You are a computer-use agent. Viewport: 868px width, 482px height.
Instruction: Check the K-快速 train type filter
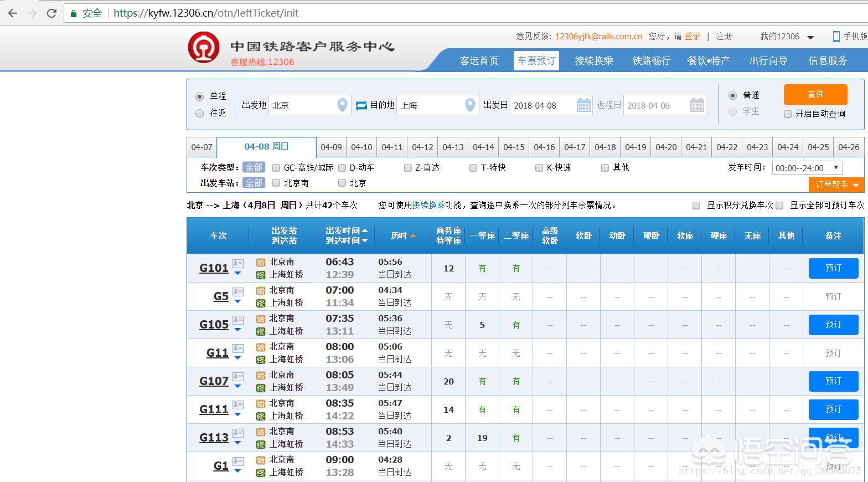(x=539, y=168)
